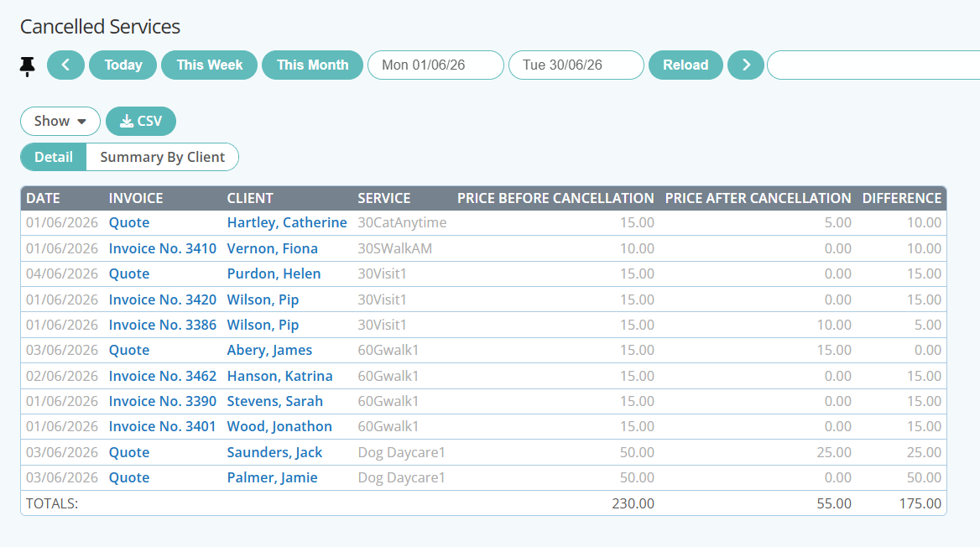Sort by SERVICE column header
Image resolution: width=980 pixels, height=547 pixels.
[383, 198]
